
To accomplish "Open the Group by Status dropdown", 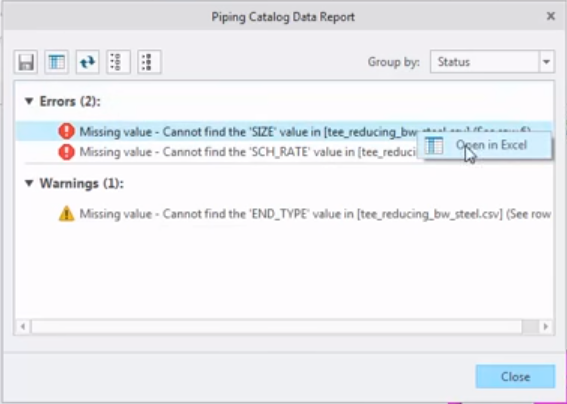I will [x=492, y=62].
